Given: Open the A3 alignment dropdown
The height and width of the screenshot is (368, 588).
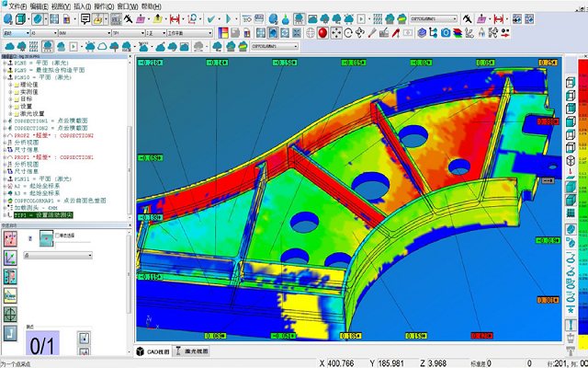Looking at the screenshot, I should pyautogui.click(x=44, y=33).
